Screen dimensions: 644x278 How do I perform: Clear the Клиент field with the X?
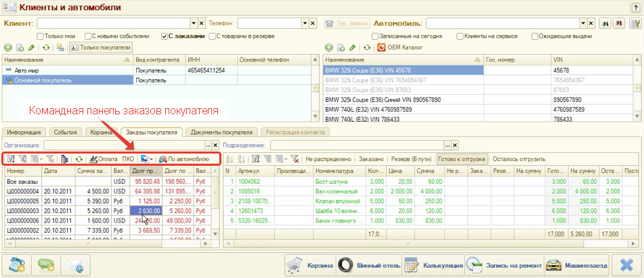(201, 24)
